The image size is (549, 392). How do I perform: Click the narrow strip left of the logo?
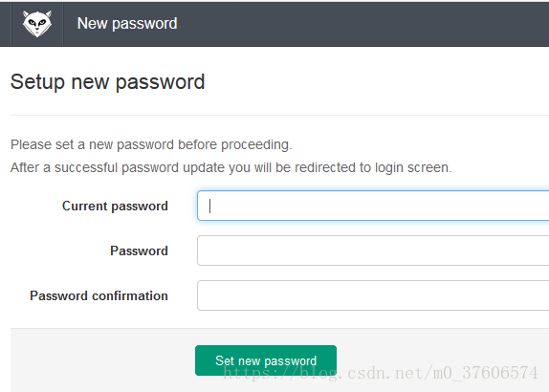[6, 24]
